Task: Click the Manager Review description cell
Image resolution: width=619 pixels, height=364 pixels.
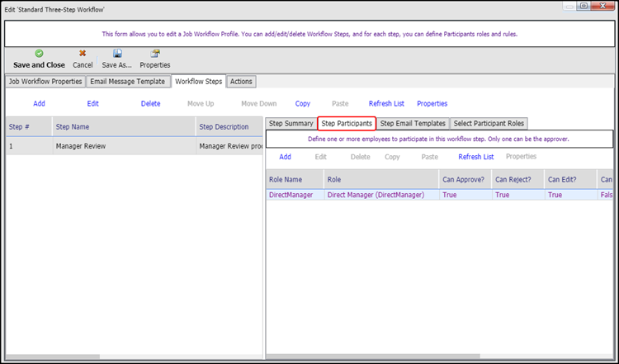Action: (x=229, y=146)
